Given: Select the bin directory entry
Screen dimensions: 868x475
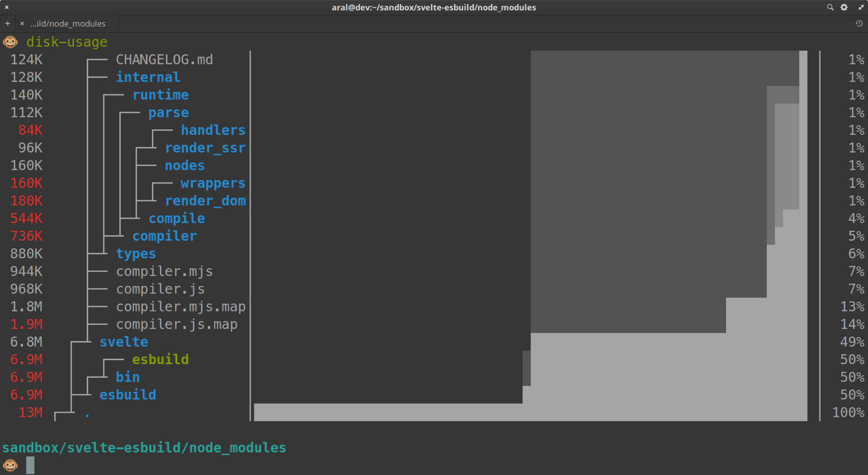Looking at the screenshot, I should [x=128, y=377].
